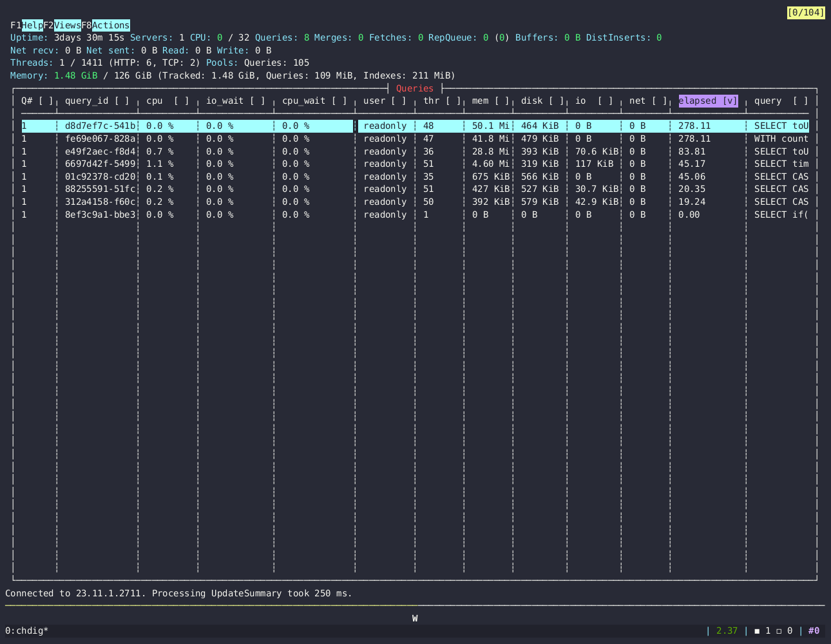This screenshot has height=644, width=831.
Task: Click the 4.60 Mi memory cell
Action: [x=491, y=164]
